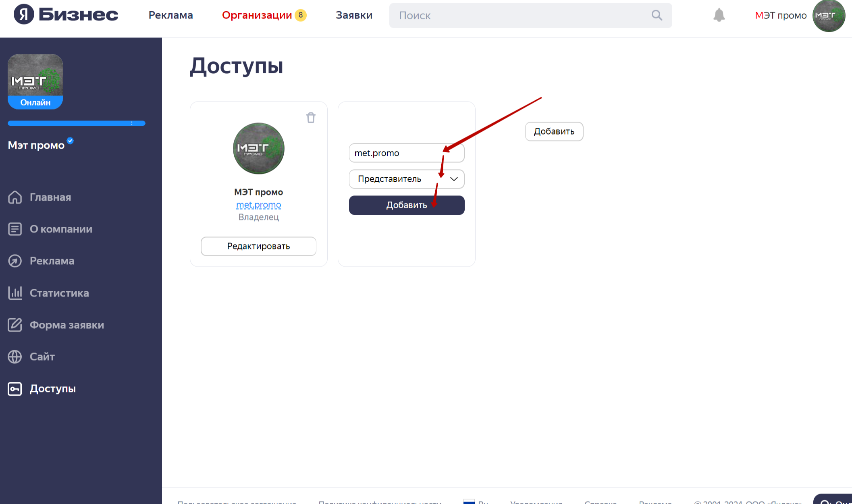
Task: Click the Форма заявки edit icon
Action: click(15, 325)
